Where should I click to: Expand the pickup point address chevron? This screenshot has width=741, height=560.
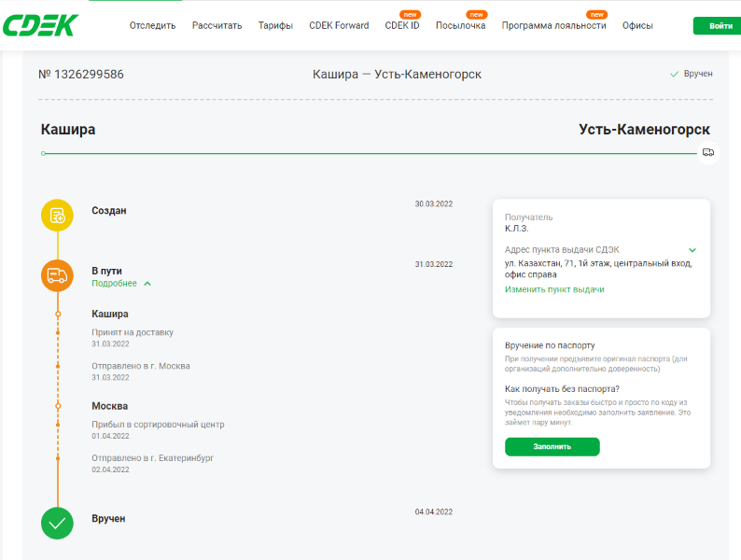[x=692, y=250]
